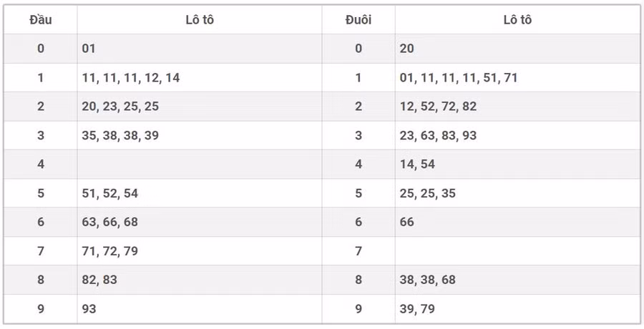Image resolution: width=644 pixels, height=329 pixels.
Task: Click the "25, 25, 35" cell
Action: click(x=428, y=193)
